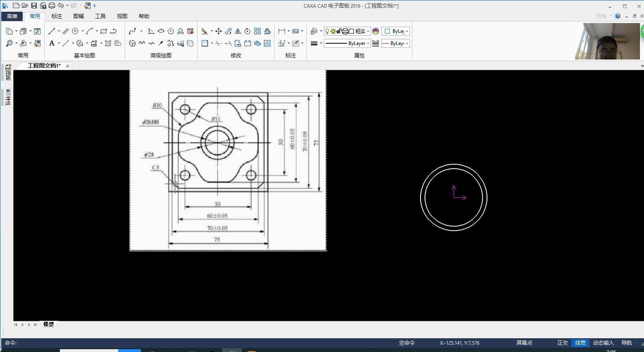Select the Parallel lines tool
Viewport: 644px width, 352px height.
(65, 31)
